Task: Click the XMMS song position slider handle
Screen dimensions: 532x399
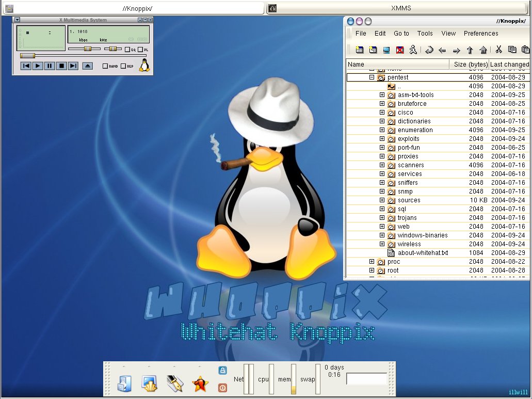Action: (27, 56)
